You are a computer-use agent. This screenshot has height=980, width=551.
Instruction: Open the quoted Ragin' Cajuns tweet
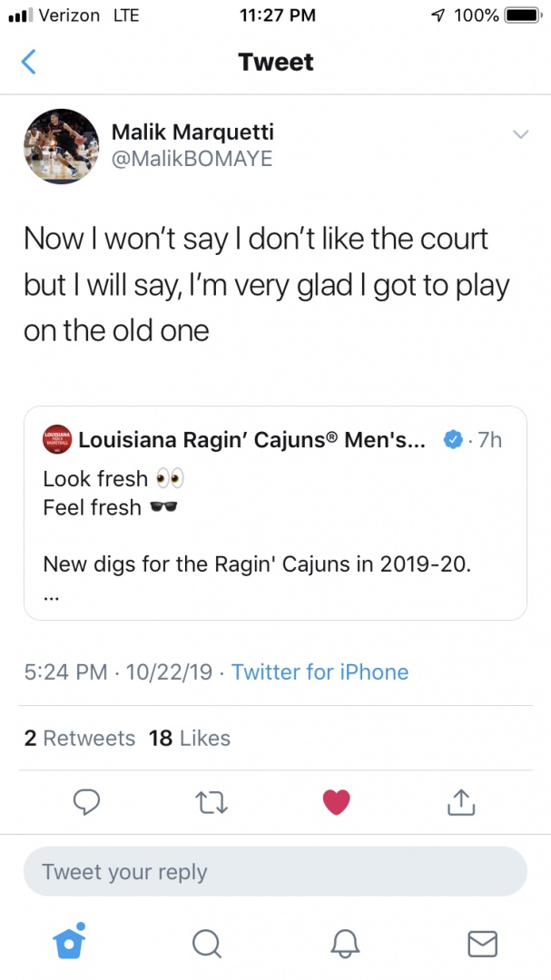(x=275, y=535)
